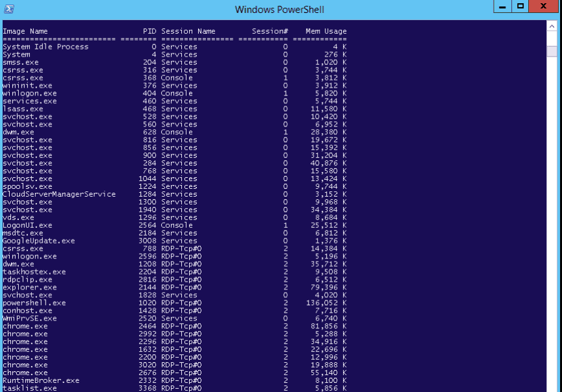This screenshot has height=392, width=562.
Task: Click the vds.exe process name
Action: point(18,217)
